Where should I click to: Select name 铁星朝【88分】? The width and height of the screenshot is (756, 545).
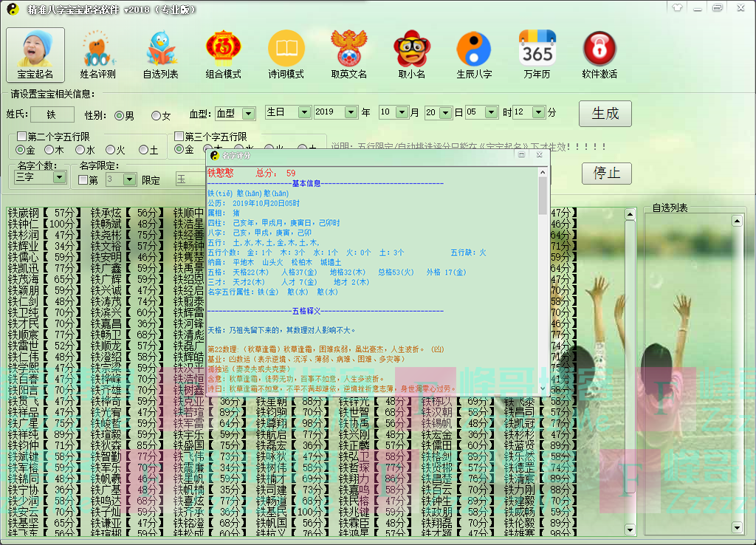pyautogui.click(x=292, y=401)
